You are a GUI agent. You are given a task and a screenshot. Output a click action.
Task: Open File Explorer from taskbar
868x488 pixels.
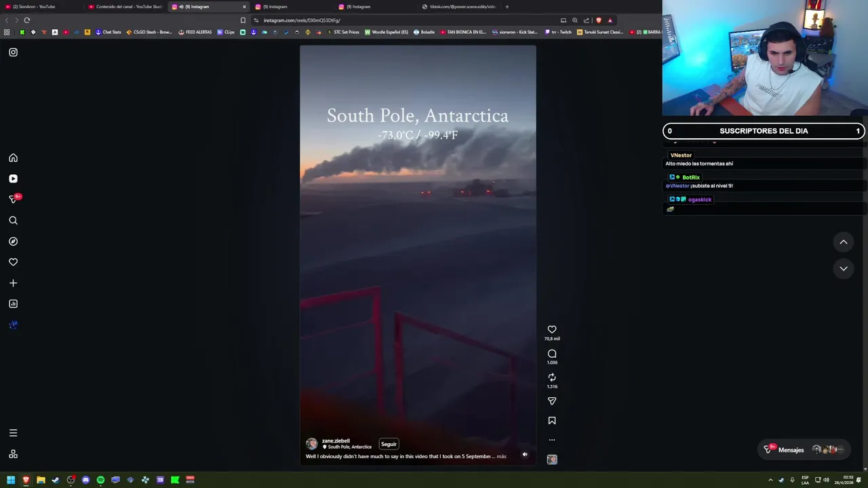point(41,480)
